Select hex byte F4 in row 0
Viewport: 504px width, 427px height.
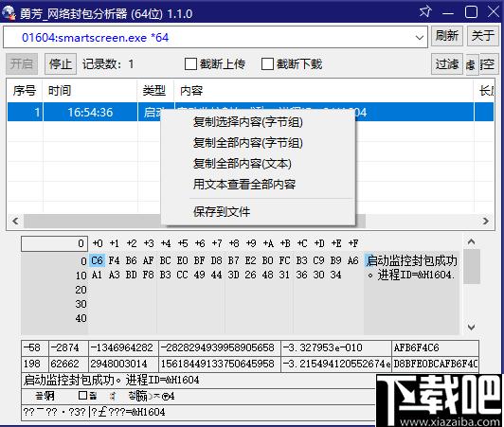pos(114,260)
